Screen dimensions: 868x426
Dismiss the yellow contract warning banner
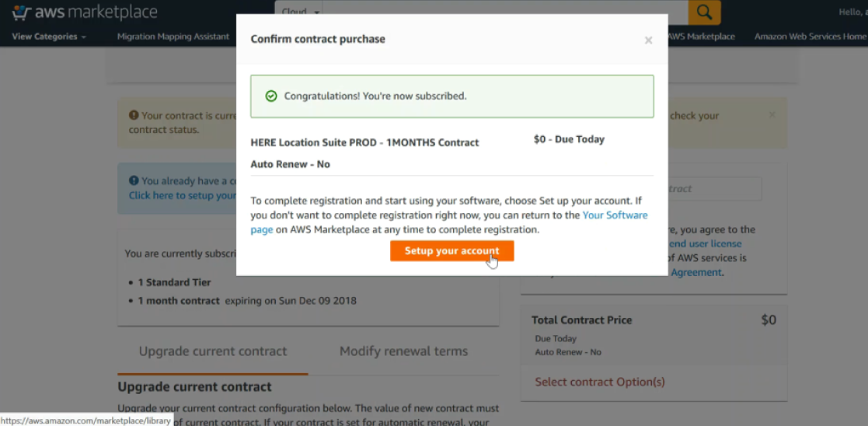coord(772,115)
